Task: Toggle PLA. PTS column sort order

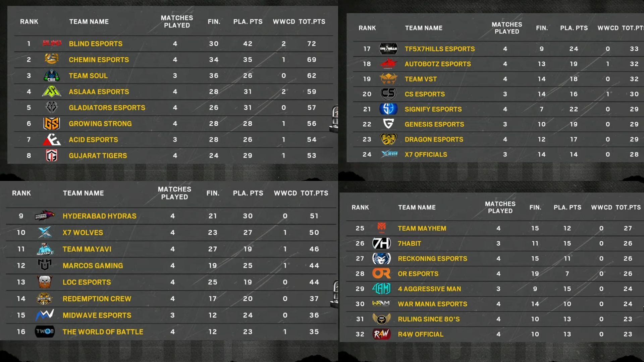Action: (248, 21)
